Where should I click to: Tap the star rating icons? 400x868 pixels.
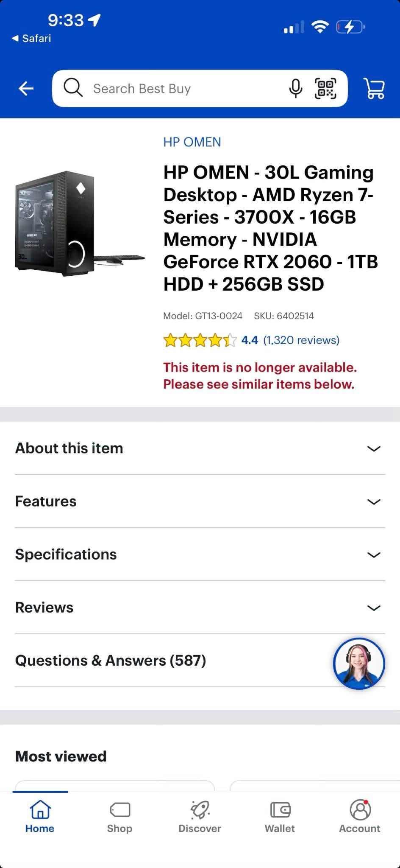200,340
